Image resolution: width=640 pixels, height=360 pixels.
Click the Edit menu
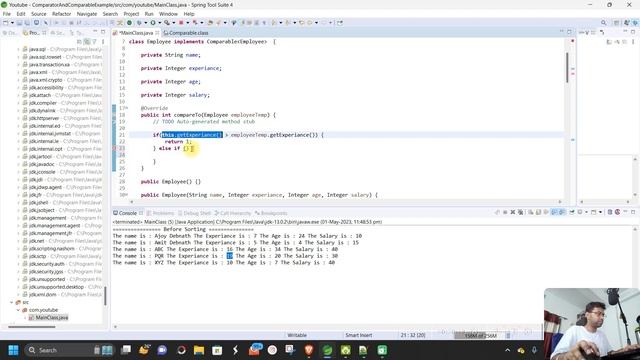(x=21, y=13)
